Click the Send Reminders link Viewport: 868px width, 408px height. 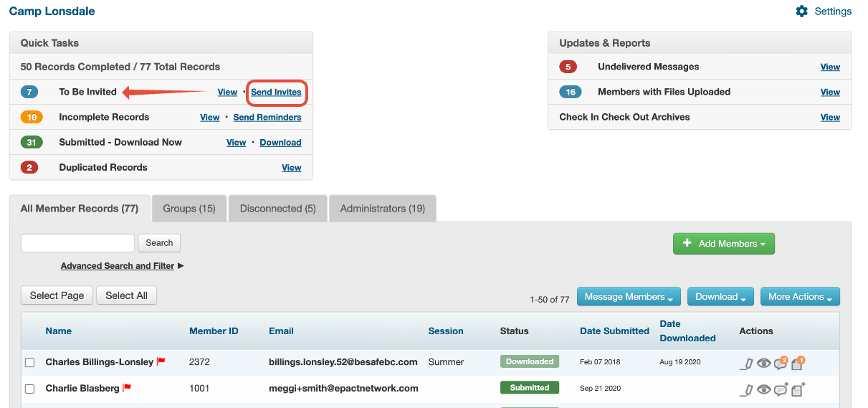267,117
